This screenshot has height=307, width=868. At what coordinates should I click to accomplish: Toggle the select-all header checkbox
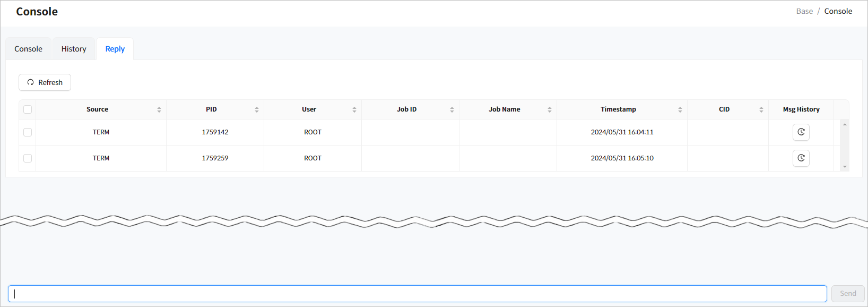coord(28,109)
